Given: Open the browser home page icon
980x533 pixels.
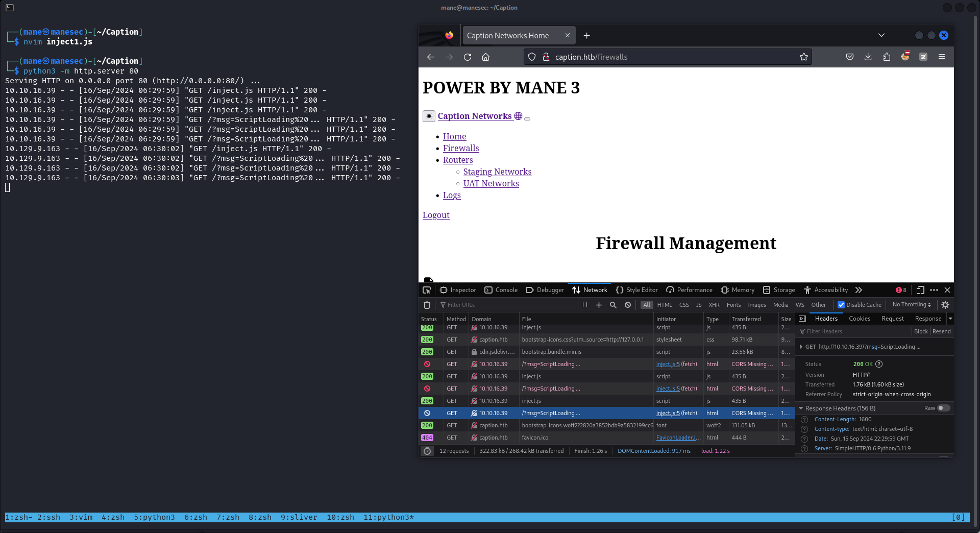Looking at the screenshot, I should click(x=486, y=57).
